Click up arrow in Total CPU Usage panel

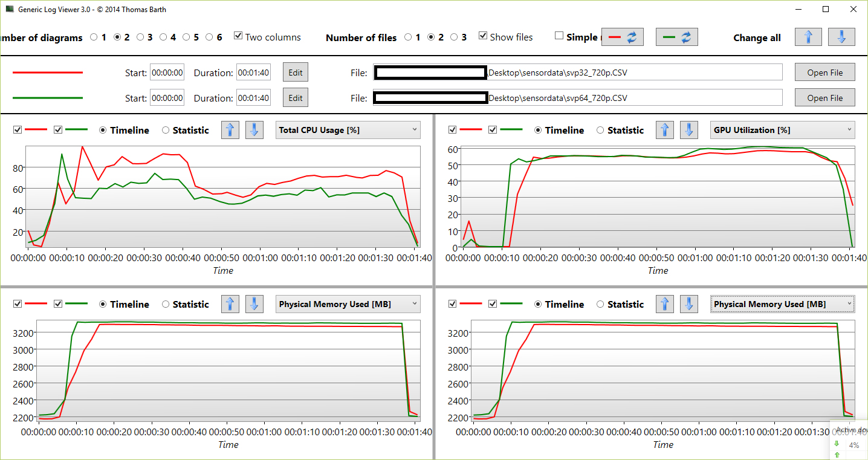[x=230, y=130]
